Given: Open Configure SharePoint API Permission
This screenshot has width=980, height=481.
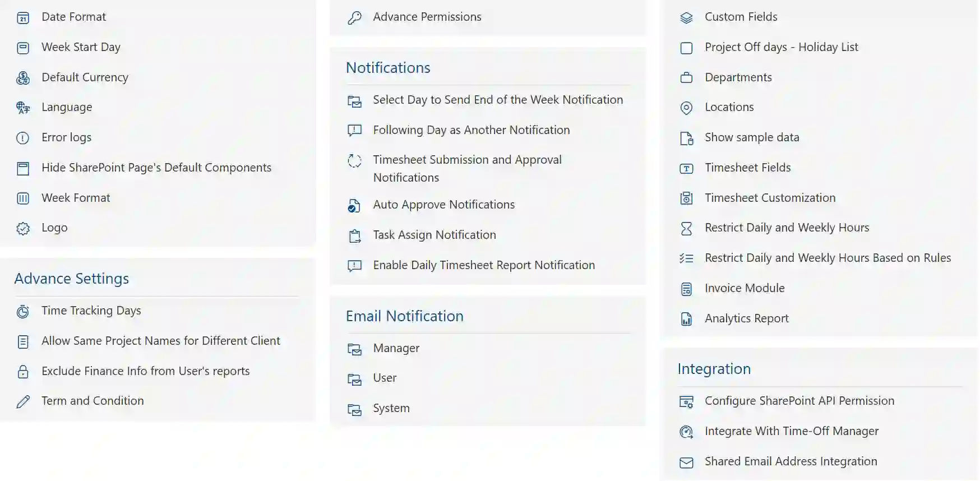Looking at the screenshot, I should coord(799,401).
